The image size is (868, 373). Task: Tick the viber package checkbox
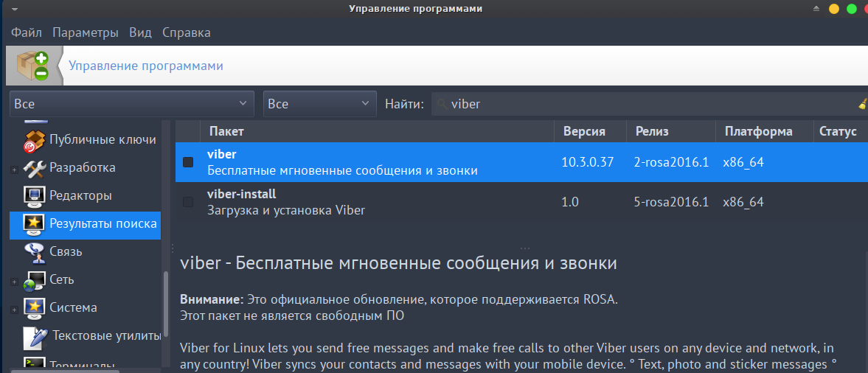[188, 162]
